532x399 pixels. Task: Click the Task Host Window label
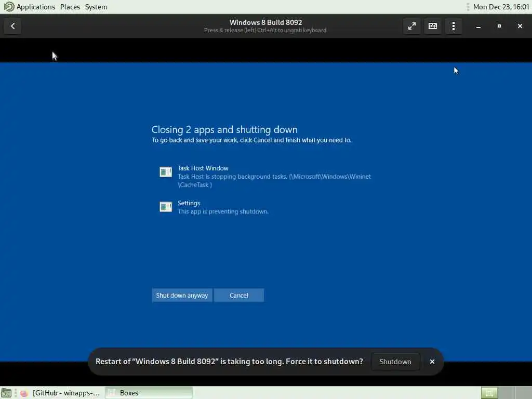coord(203,168)
